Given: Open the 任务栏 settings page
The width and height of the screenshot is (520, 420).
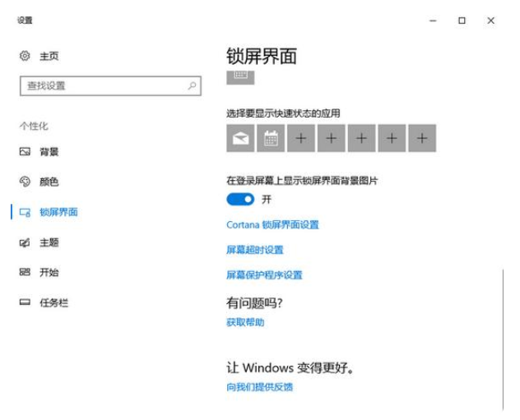Looking at the screenshot, I should (53, 302).
